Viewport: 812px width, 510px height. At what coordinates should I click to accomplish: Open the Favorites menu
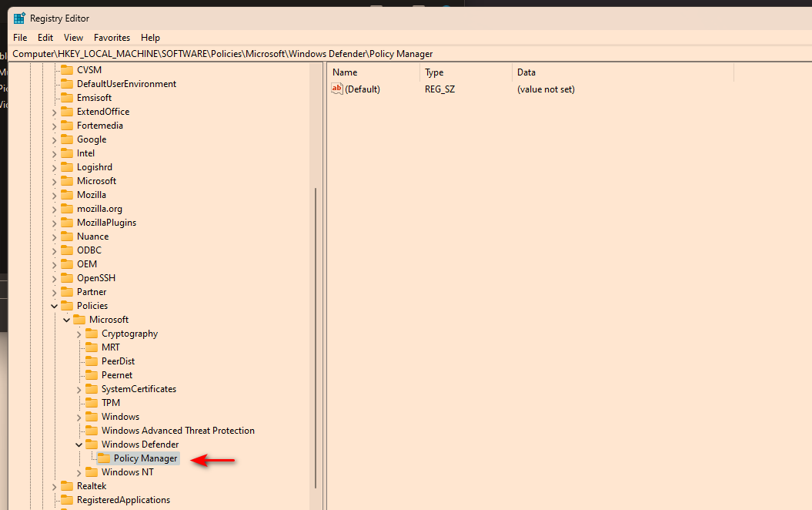(x=112, y=37)
